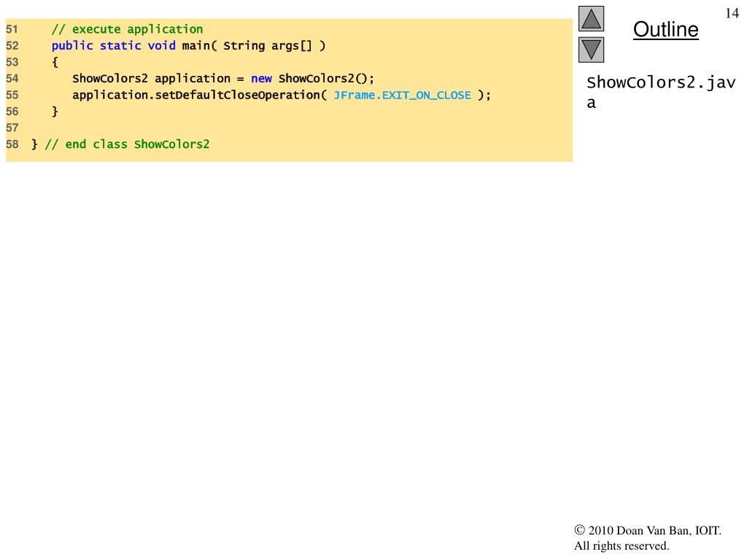Click the copyright Doan Van Ban text
This screenshot has height=560, width=747.
648,531
